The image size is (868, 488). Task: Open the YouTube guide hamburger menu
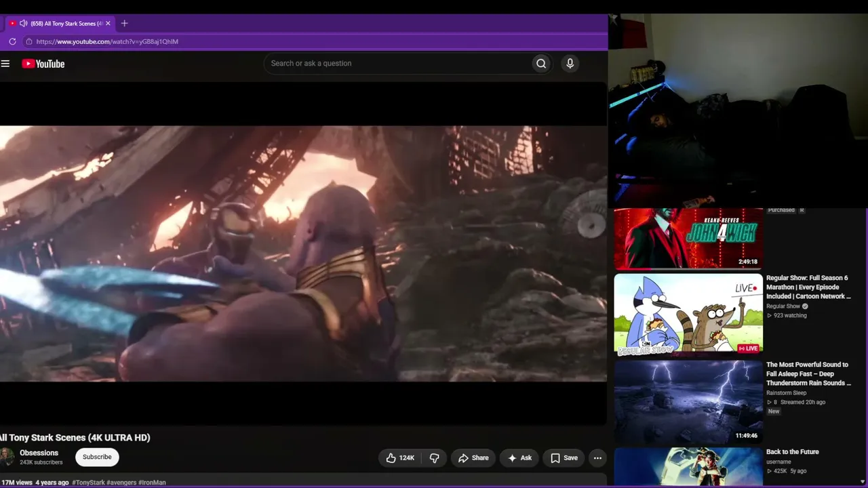pyautogui.click(x=5, y=64)
